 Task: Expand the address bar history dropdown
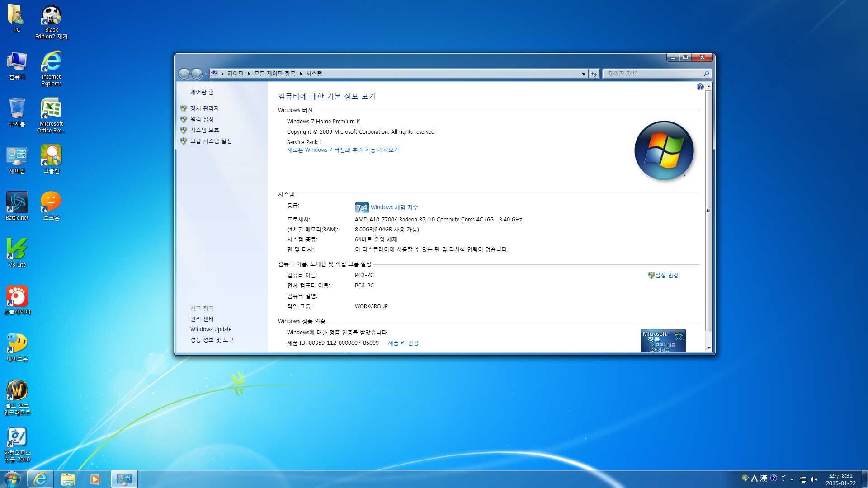pos(584,74)
